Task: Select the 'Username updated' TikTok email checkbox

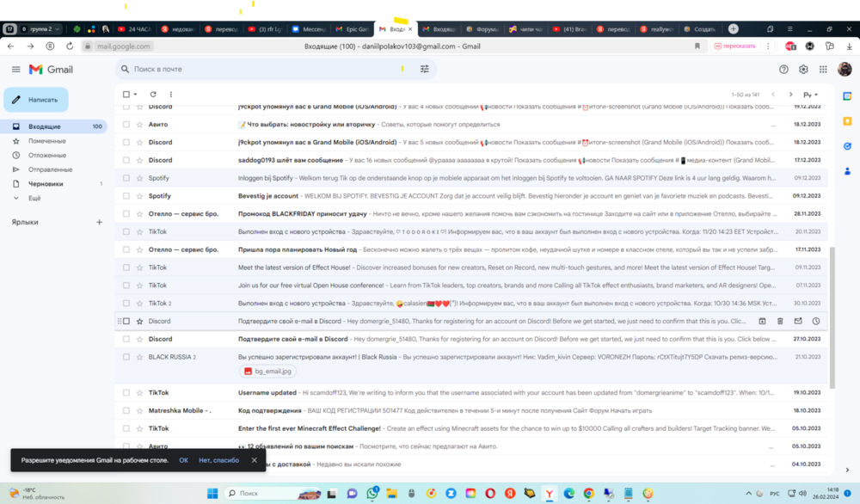Action: [126, 393]
